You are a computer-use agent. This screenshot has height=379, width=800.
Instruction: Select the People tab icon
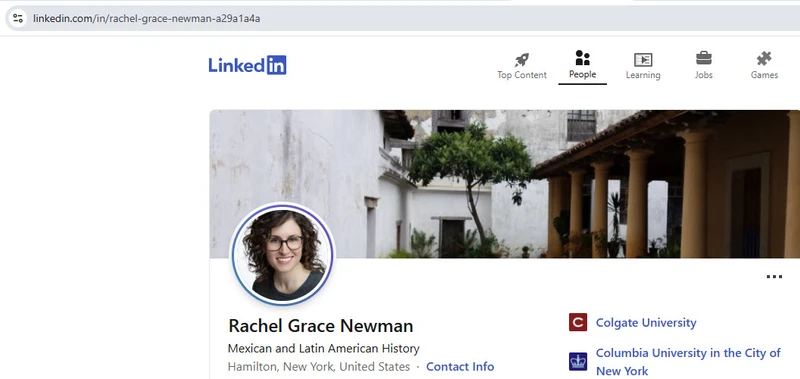tap(582, 58)
